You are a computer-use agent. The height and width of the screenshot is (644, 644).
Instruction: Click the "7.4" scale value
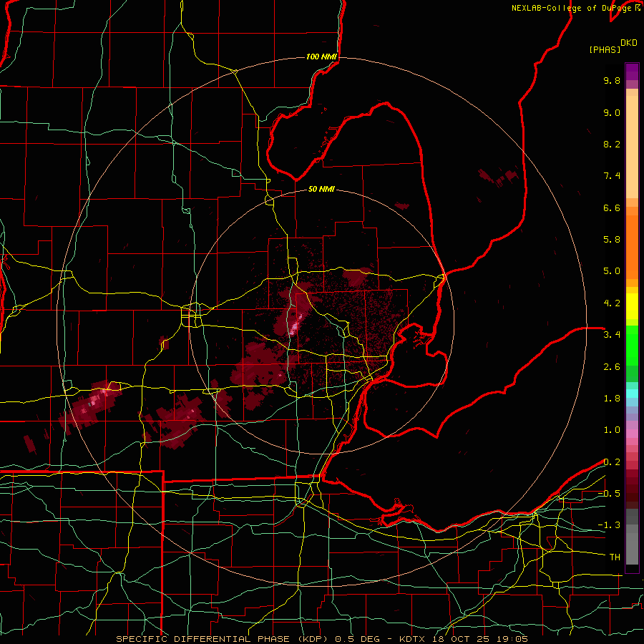(x=612, y=176)
